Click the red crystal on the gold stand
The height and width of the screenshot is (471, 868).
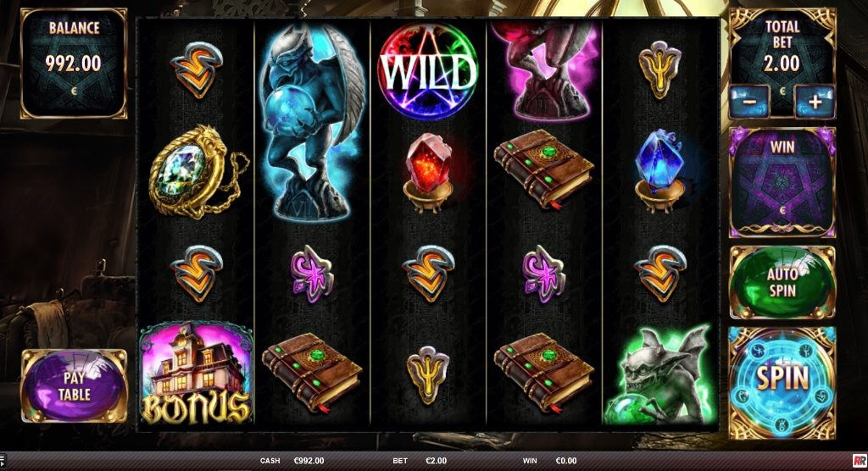(428, 173)
